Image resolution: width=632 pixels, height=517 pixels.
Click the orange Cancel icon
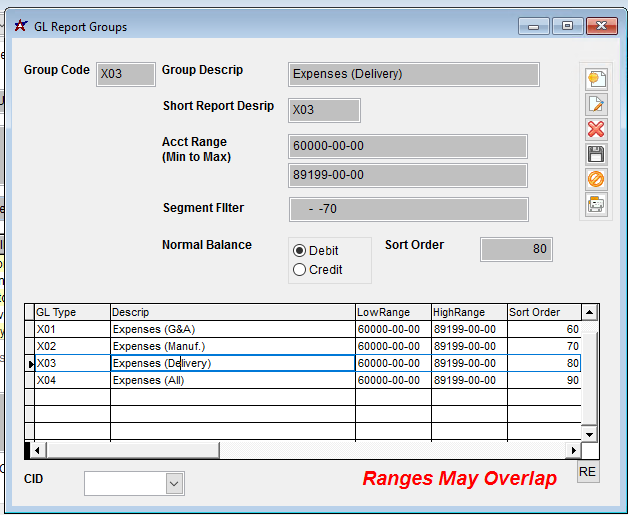click(596, 179)
